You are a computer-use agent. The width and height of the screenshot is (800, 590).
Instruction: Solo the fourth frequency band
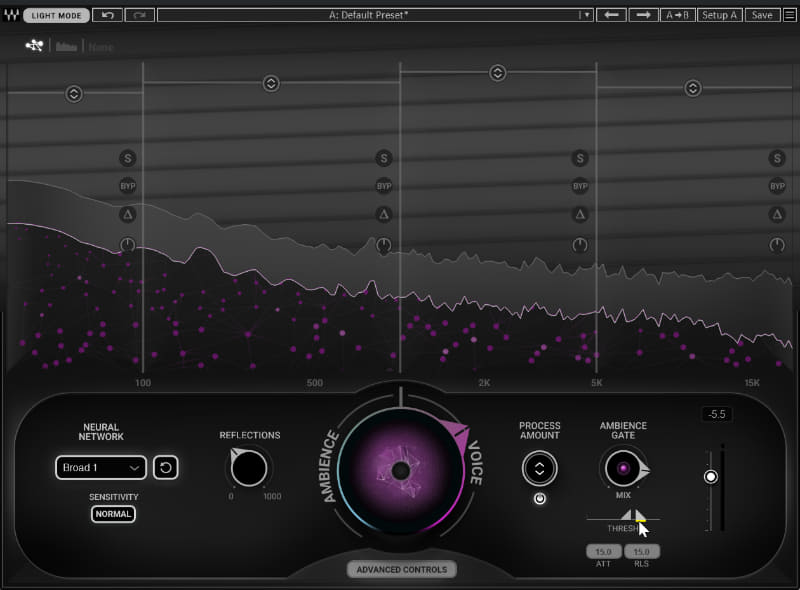[x=777, y=158]
